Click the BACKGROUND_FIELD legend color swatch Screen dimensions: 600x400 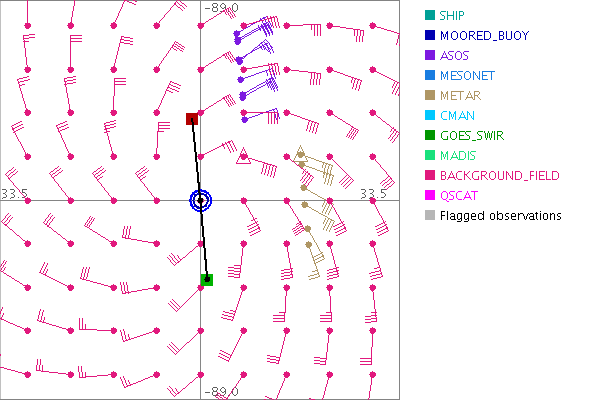[429, 175]
